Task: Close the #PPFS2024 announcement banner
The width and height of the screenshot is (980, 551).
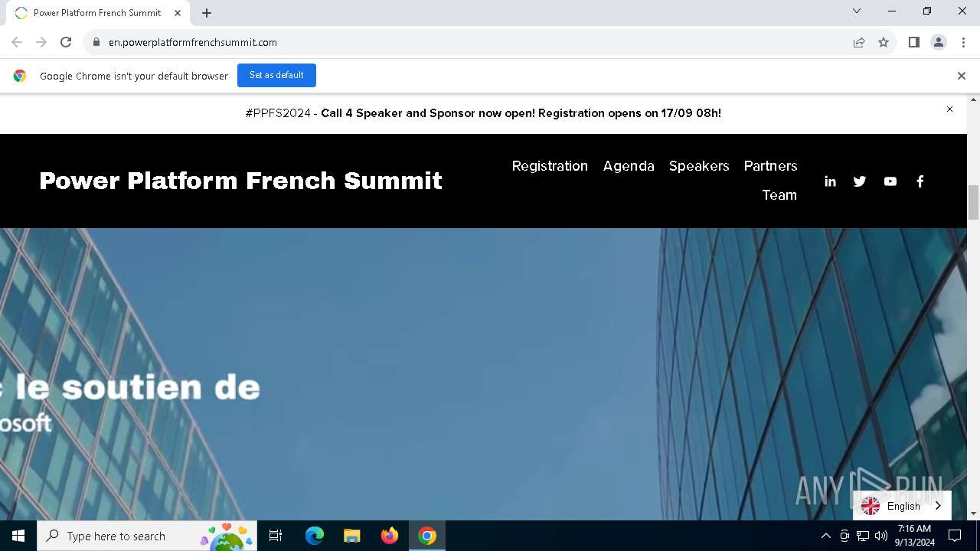Action: pos(949,109)
